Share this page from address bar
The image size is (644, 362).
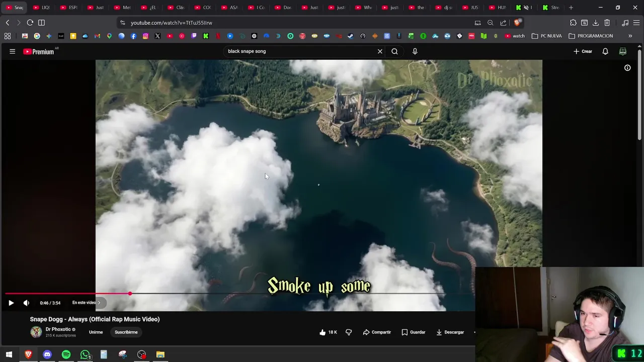(503, 23)
